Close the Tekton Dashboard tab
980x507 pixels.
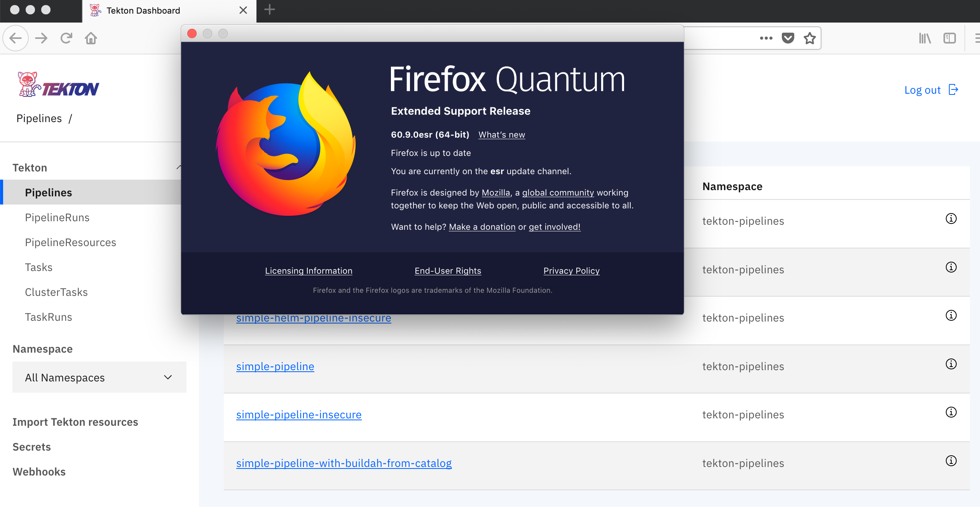tap(243, 10)
